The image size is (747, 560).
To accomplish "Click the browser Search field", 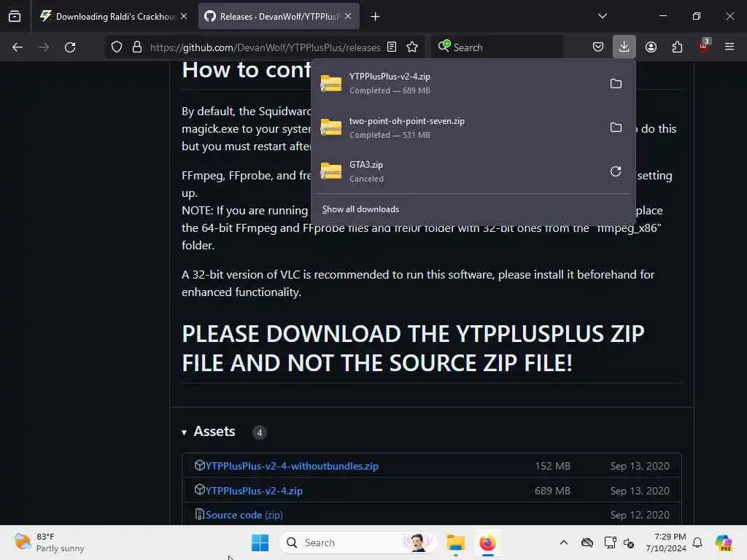I will [497, 47].
